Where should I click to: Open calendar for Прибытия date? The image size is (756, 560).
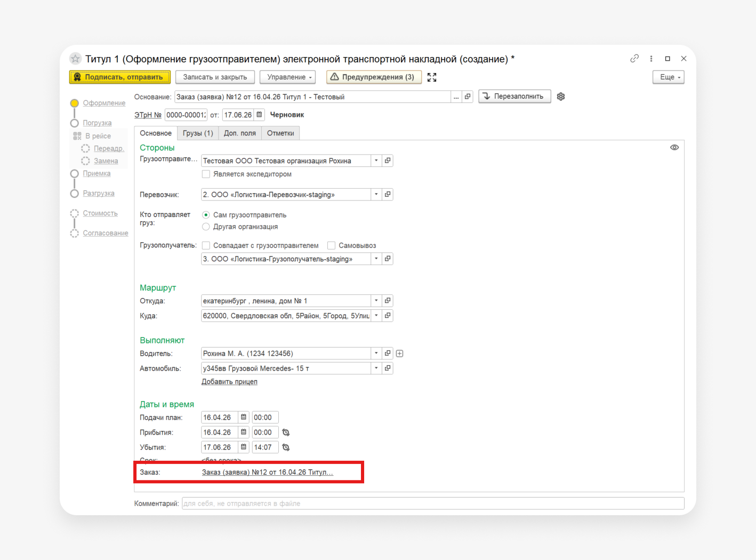(x=244, y=433)
